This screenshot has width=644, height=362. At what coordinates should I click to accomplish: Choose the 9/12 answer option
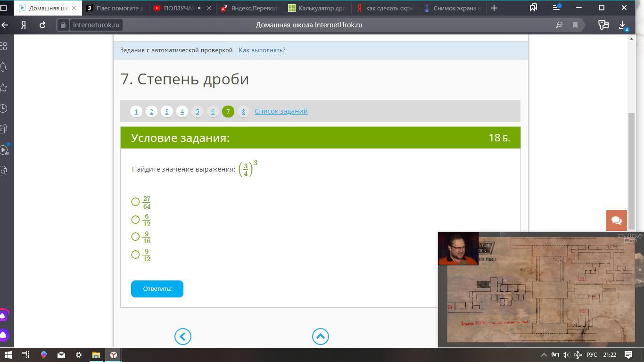tap(136, 255)
